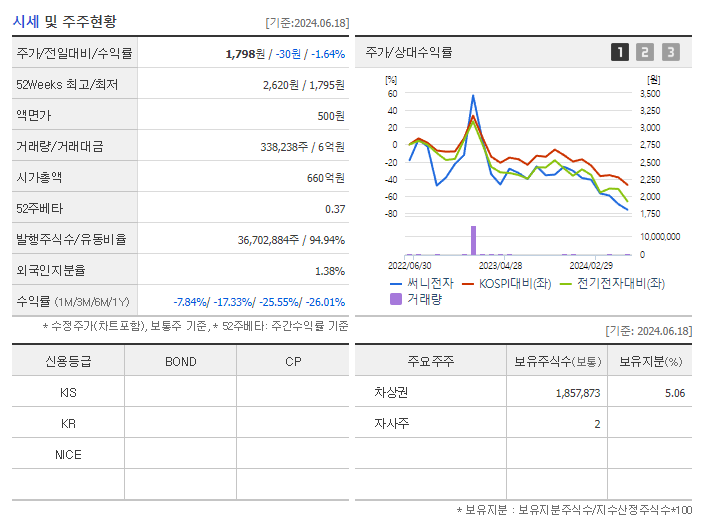Click the red KOSPI대비(좌) legend marker
Screen dimensions: 702x525
click(468, 284)
